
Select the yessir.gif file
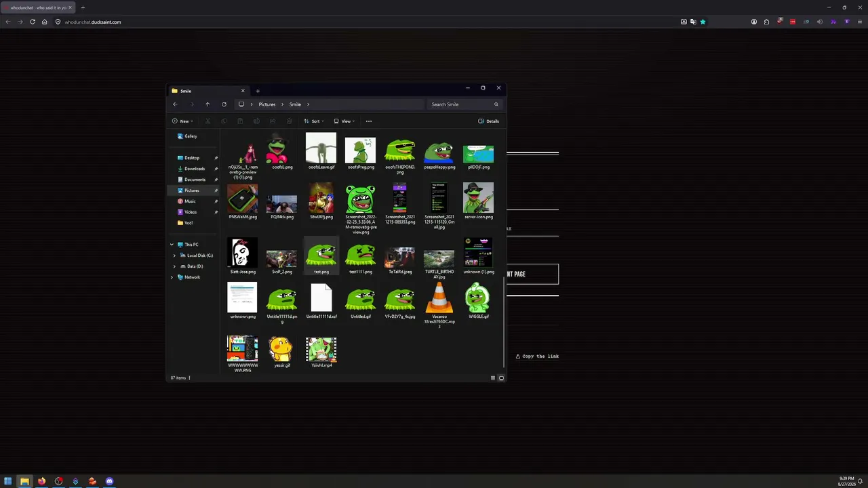point(281,352)
